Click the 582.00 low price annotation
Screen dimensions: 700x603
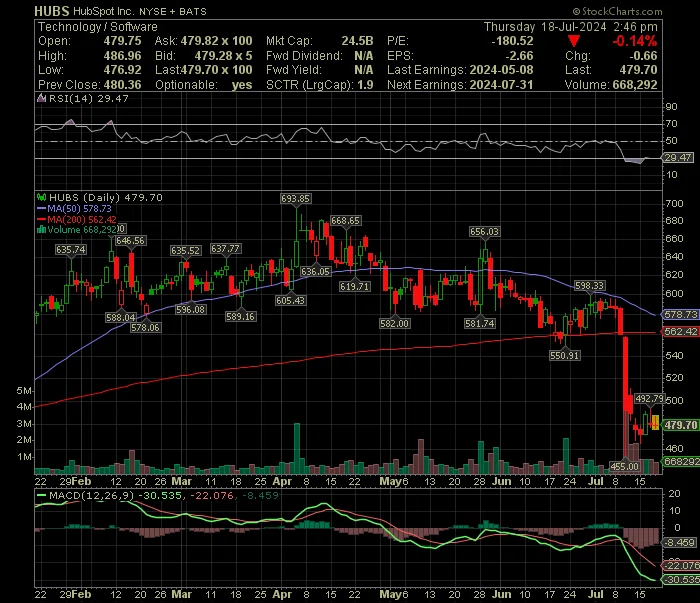point(394,323)
